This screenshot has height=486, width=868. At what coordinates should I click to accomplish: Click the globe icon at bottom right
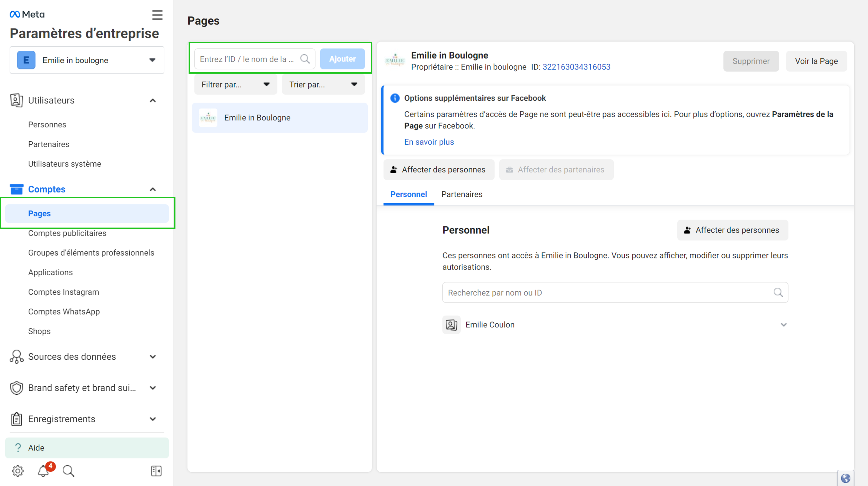coord(845,478)
